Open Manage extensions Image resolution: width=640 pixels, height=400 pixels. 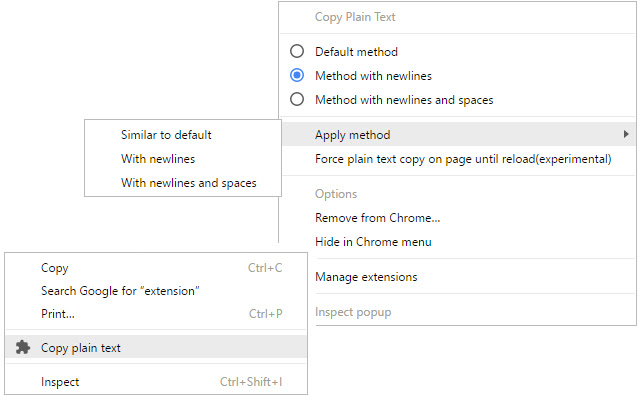pyautogui.click(x=366, y=277)
